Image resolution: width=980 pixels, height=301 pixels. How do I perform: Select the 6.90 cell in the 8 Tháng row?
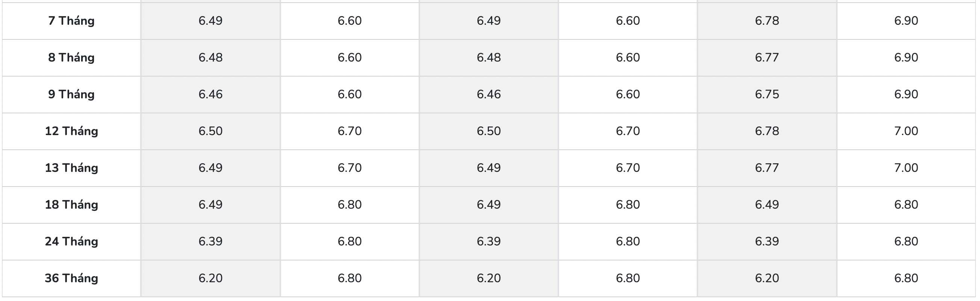pos(906,57)
